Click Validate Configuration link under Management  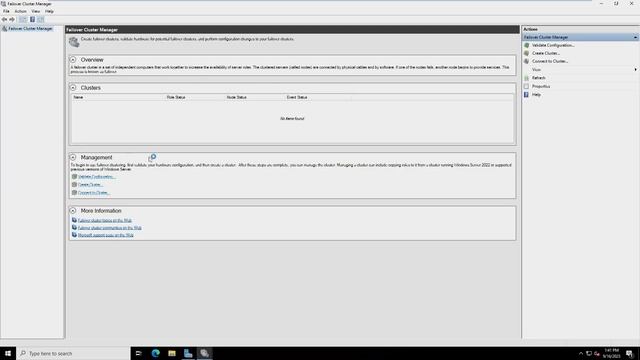(96, 177)
